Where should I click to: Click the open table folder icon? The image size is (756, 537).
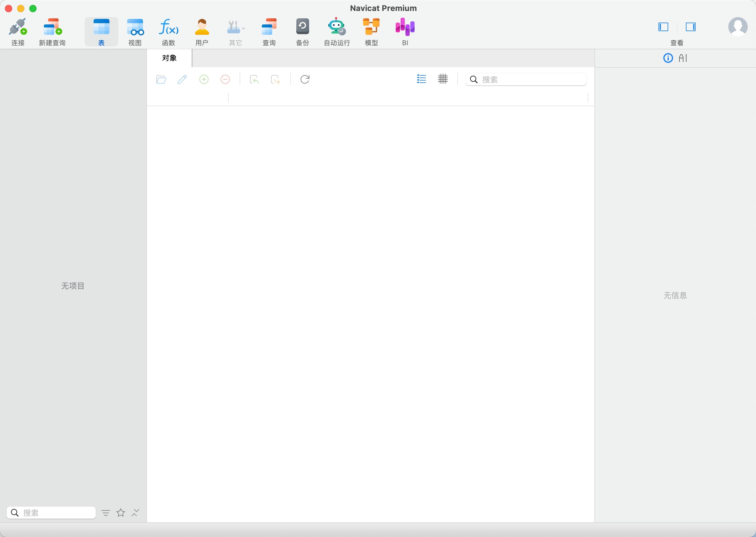[161, 79]
